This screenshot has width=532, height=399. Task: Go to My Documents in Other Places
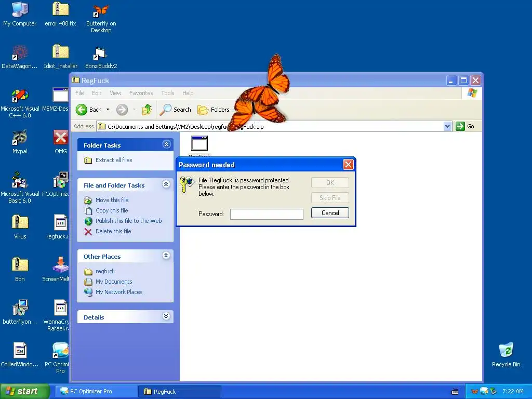tap(114, 282)
